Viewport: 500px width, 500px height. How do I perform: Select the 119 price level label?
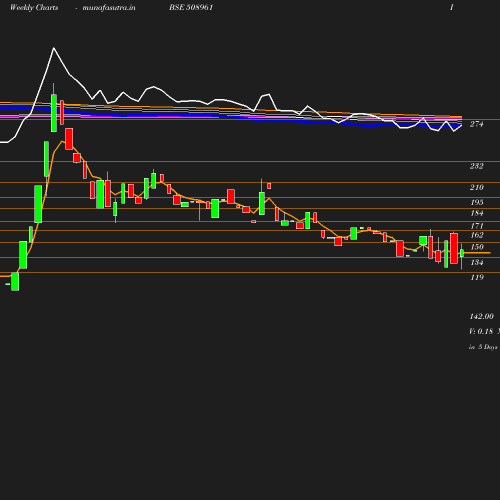[477, 277]
